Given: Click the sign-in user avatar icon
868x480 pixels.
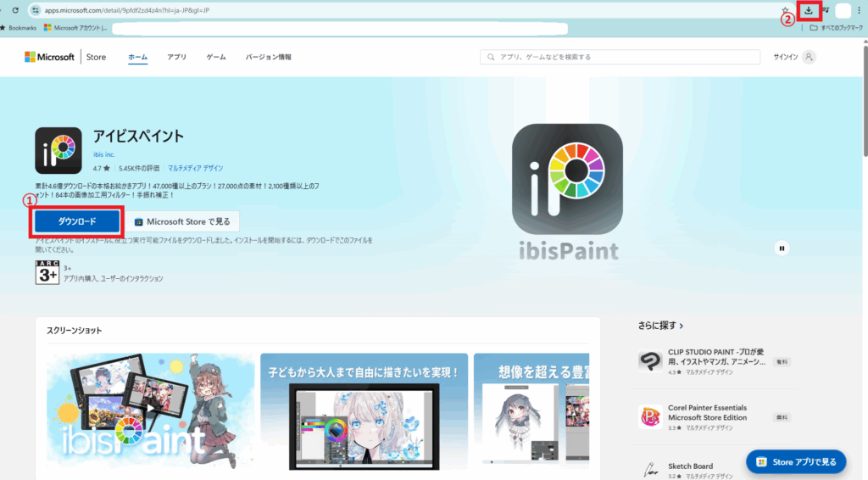Looking at the screenshot, I should click(x=809, y=57).
